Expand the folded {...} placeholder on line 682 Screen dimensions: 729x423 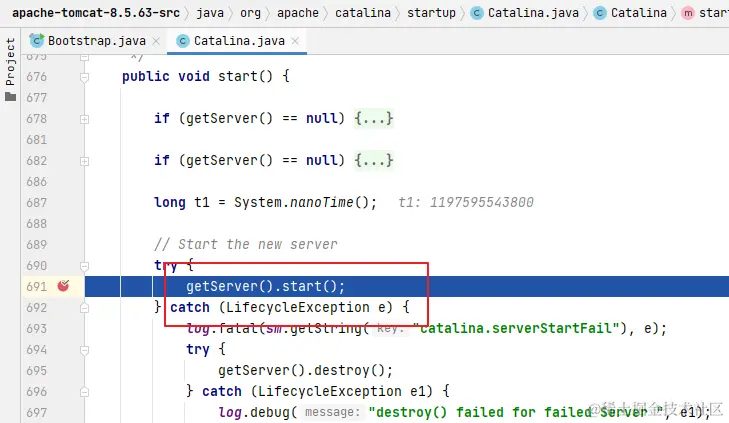374,160
